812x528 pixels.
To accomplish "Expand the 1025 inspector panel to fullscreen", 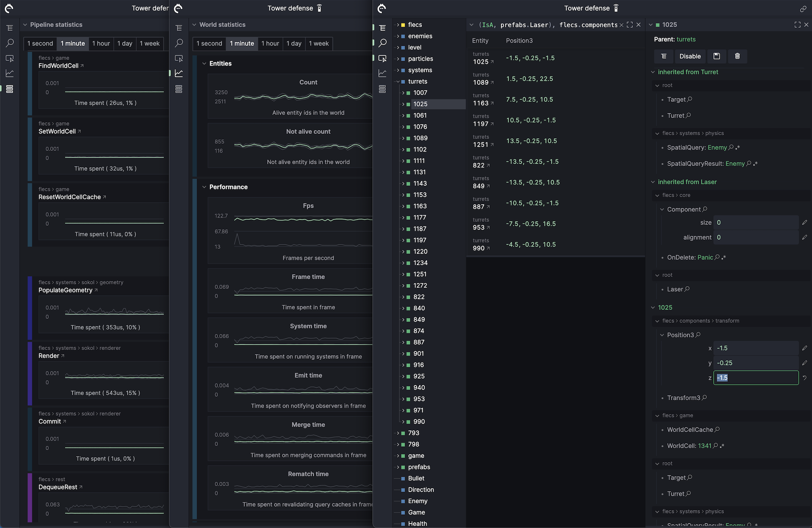I will (x=797, y=25).
